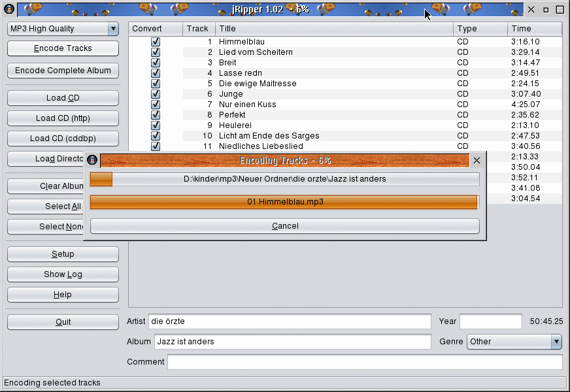Click the Load CD (cddbp) button

63,139
